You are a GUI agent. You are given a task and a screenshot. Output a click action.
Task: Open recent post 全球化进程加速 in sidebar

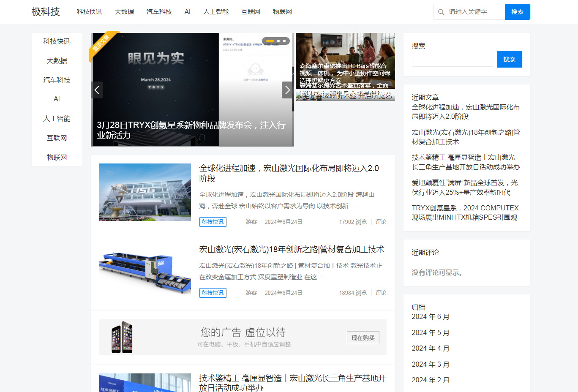tap(466, 112)
